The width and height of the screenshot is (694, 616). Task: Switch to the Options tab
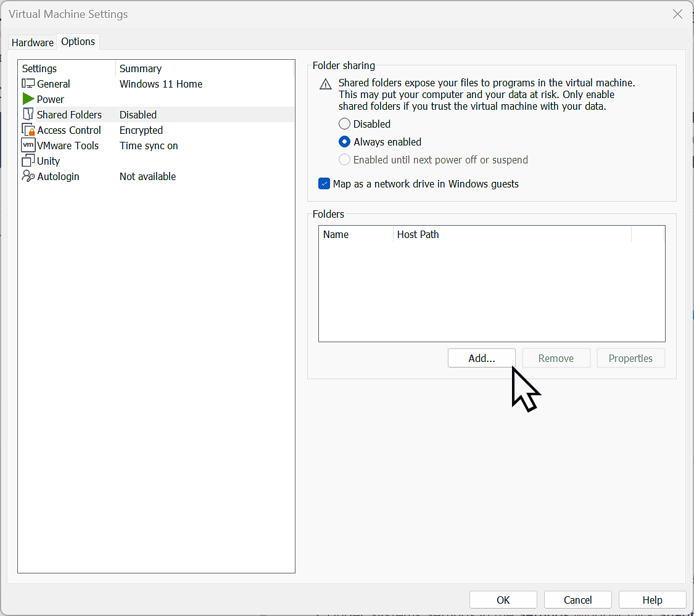click(x=78, y=41)
